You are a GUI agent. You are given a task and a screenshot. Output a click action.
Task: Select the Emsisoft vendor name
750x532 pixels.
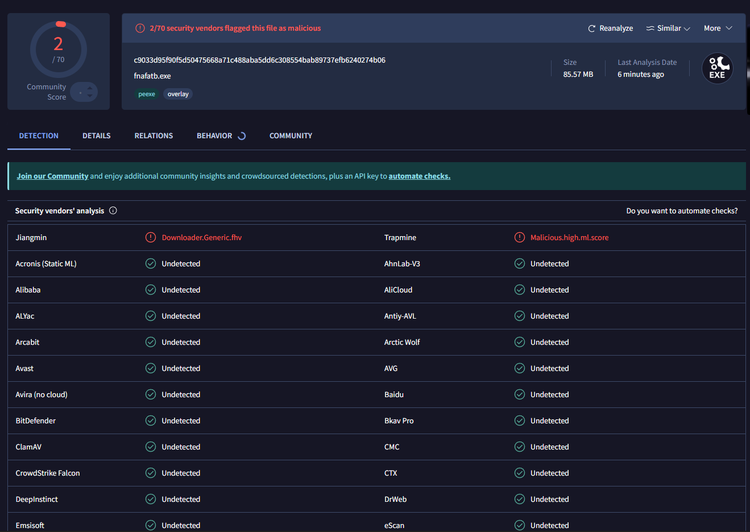pyautogui.click(x=30, y=525)
